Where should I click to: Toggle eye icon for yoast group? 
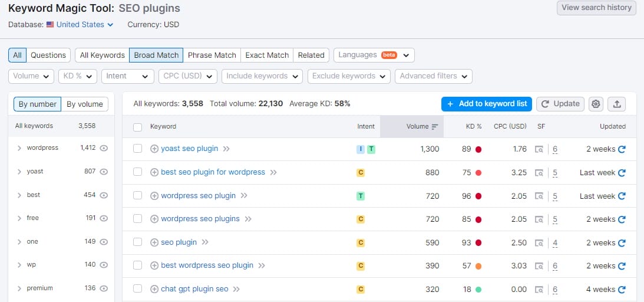(x=104, y=171)
